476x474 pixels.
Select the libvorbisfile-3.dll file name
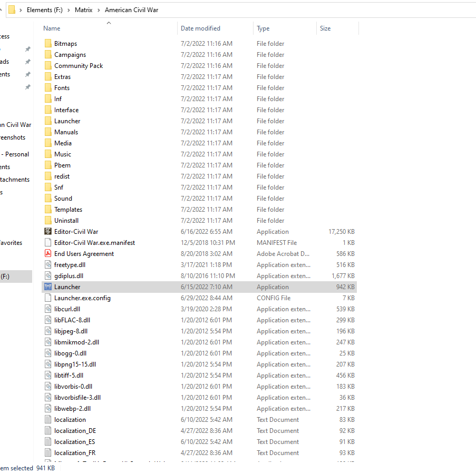point(77,398)
